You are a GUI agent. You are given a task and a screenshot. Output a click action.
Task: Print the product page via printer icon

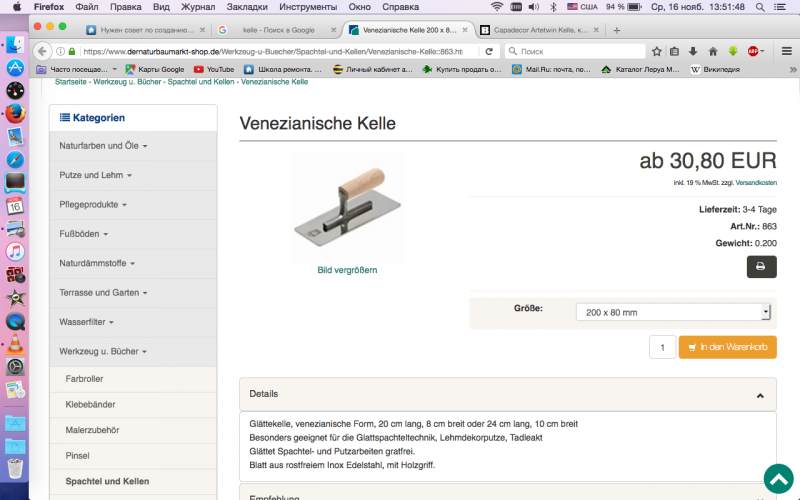761,266
